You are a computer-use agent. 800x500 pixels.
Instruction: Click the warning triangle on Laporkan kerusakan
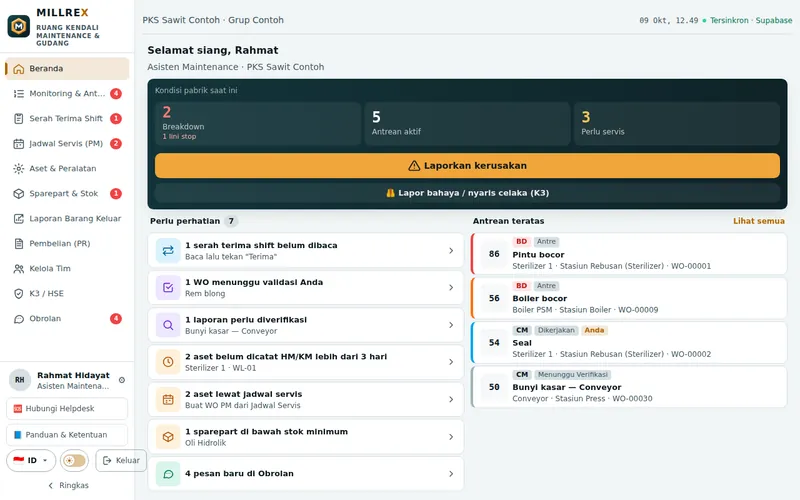tap(414, 166)
